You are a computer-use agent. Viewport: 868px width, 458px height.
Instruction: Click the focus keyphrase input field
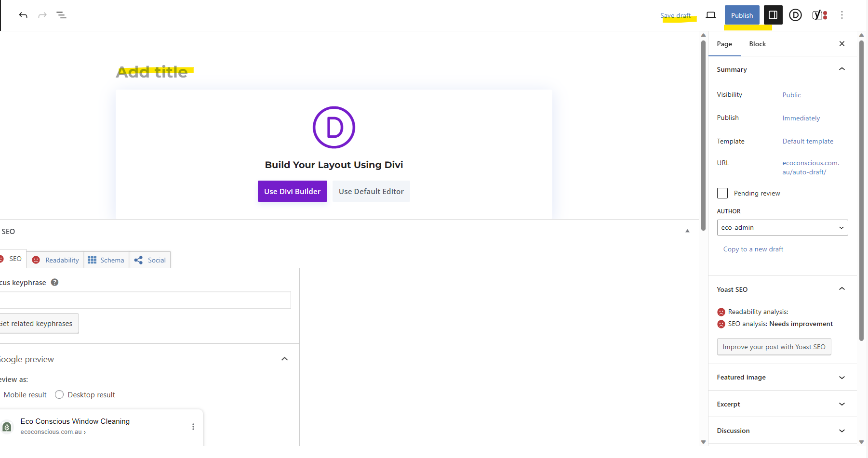tap(145, 300)
